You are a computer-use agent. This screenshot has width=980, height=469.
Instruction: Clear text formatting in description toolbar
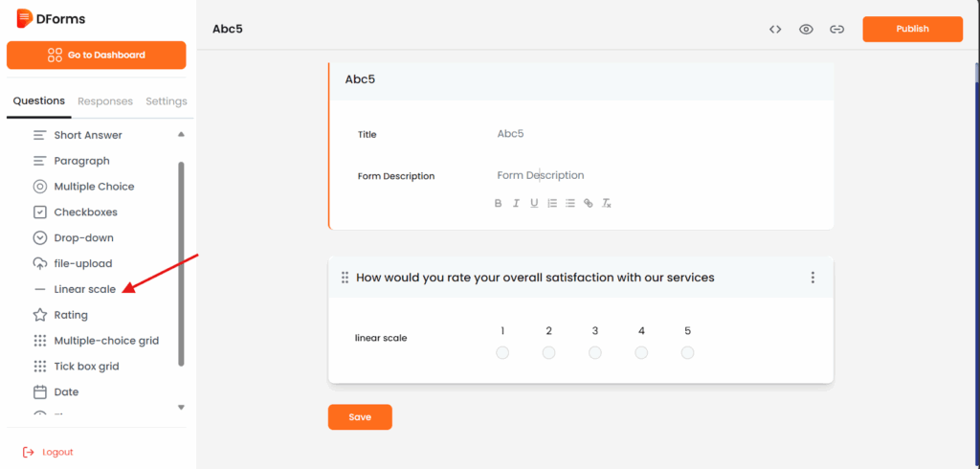coord(606,203)
